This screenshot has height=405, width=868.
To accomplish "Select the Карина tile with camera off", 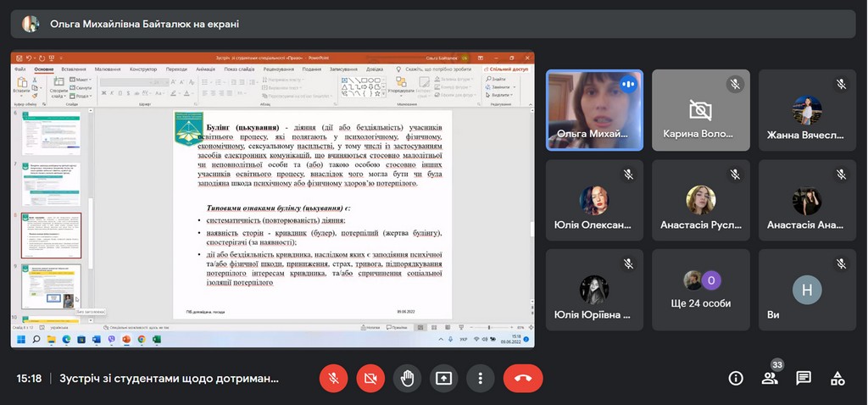I will (x=700, y=110).
